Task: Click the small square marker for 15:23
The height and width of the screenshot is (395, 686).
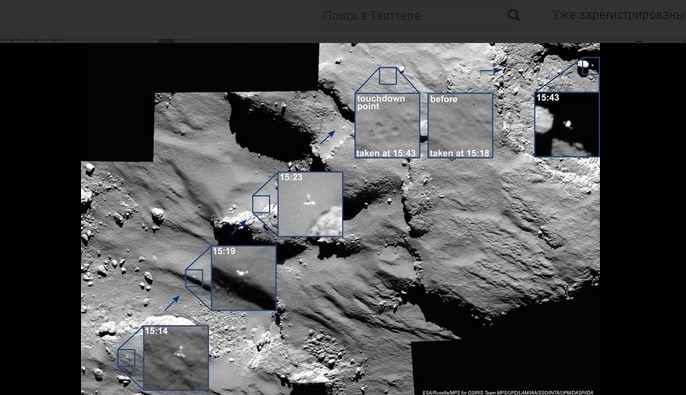Action: point(261,204)
